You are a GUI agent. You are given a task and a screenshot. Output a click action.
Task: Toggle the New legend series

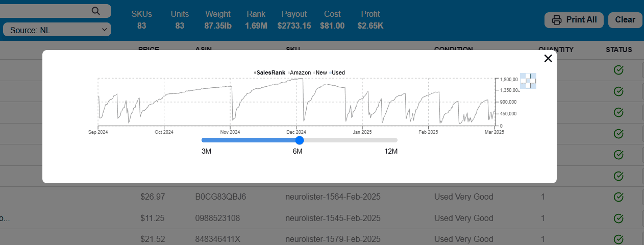[x=321, y=72]
